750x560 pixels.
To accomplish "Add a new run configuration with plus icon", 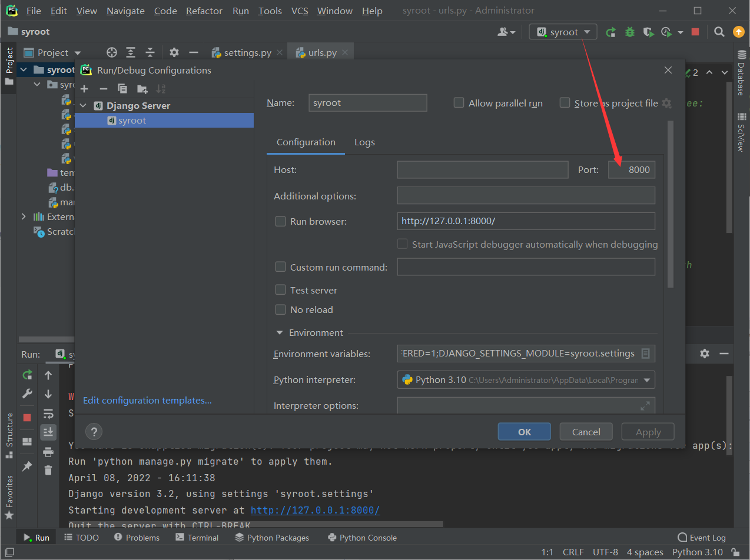I will pyautogui.click(x=84, y=89).
